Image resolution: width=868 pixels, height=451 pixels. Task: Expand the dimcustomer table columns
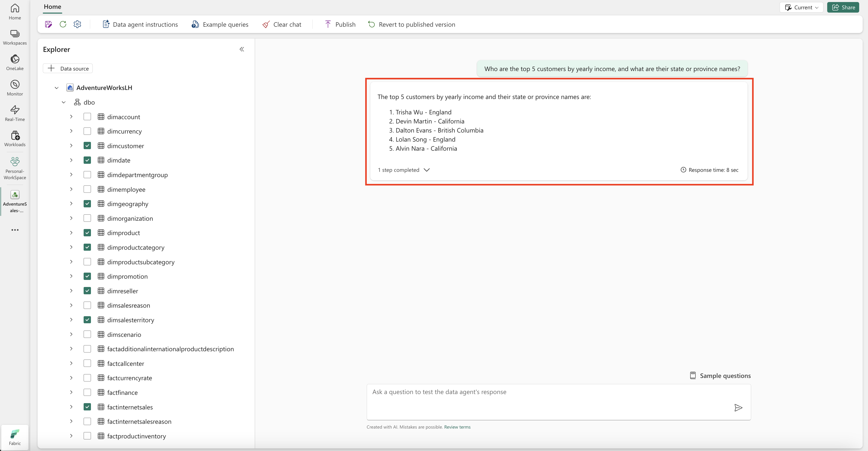[71, 146]
